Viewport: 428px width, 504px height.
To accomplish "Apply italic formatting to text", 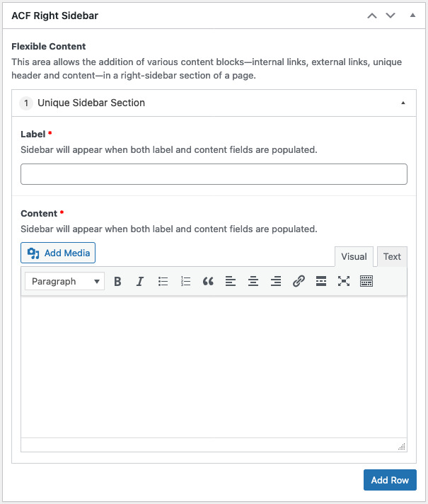I will [140, 281].
